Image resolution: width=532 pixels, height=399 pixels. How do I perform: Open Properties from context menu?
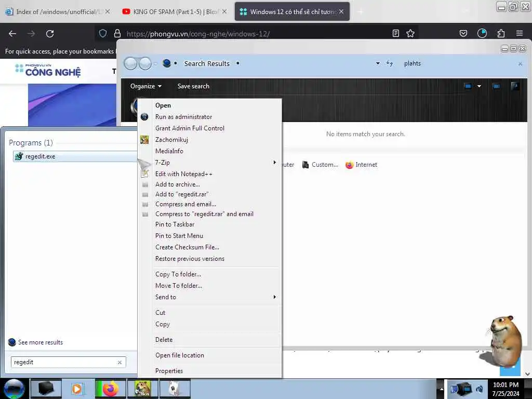[x=210, y=371]
